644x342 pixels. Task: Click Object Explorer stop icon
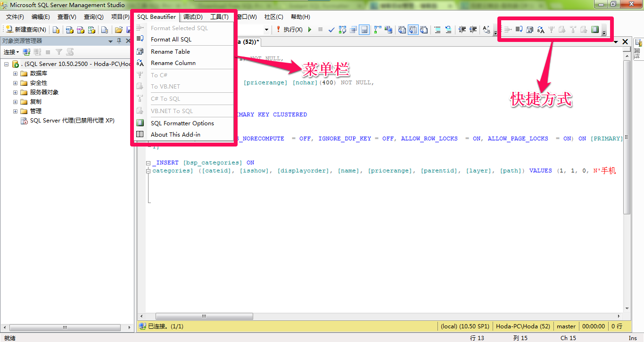point(48,52)
